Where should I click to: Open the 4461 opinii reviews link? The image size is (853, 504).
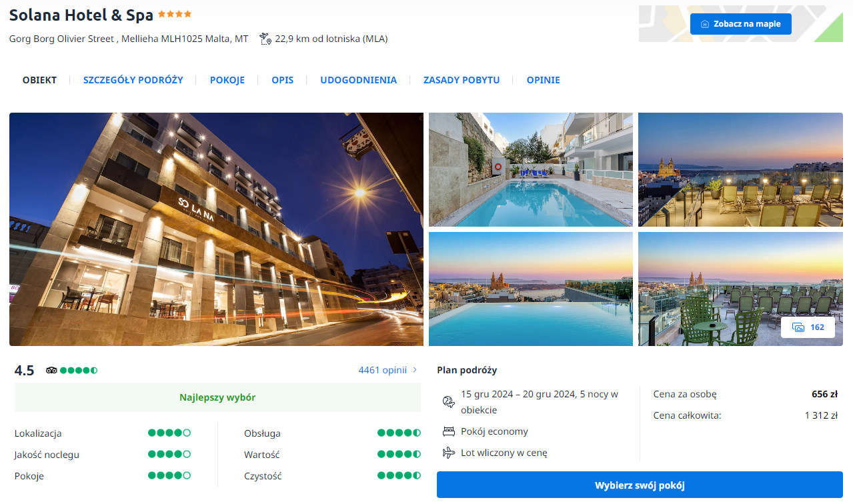tap(382, 370)
